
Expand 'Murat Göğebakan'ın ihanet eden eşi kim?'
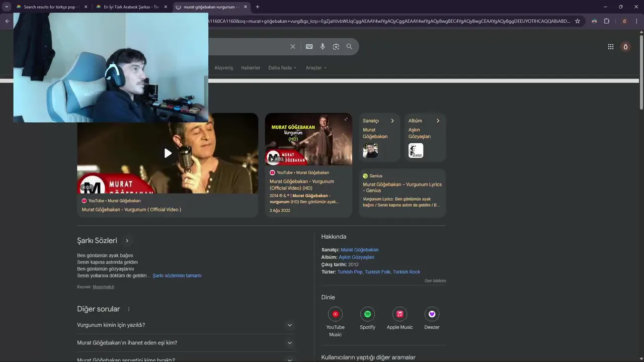[x=186, y=343]
